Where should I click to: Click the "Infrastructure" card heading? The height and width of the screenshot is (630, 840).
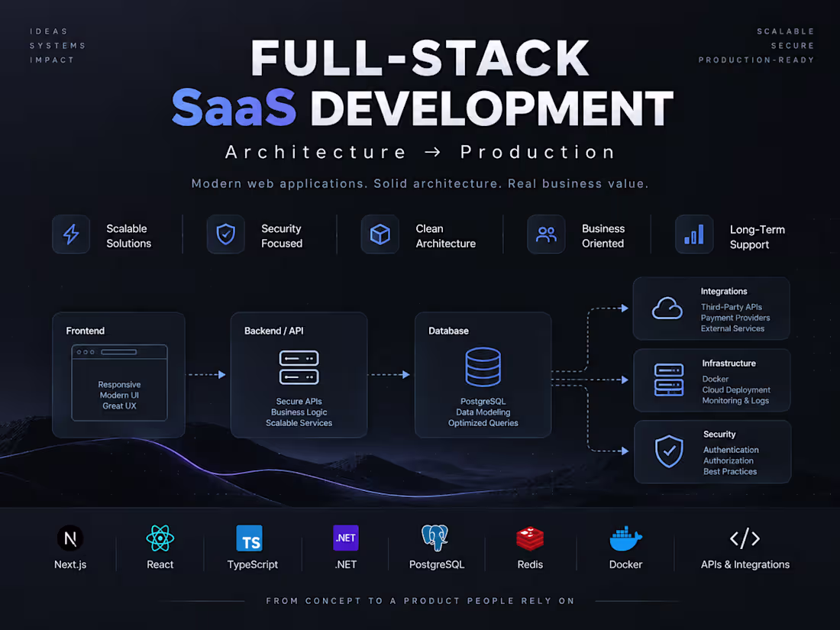(x=729, y=363)
